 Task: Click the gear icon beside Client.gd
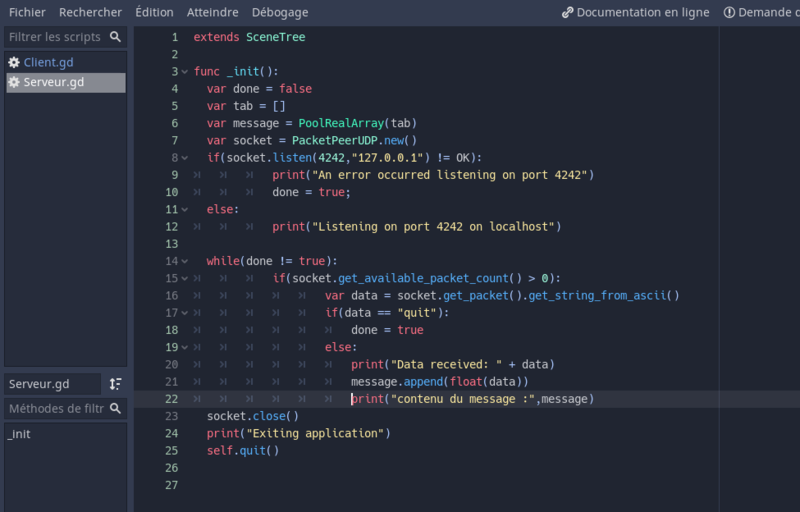pos(14,62)
